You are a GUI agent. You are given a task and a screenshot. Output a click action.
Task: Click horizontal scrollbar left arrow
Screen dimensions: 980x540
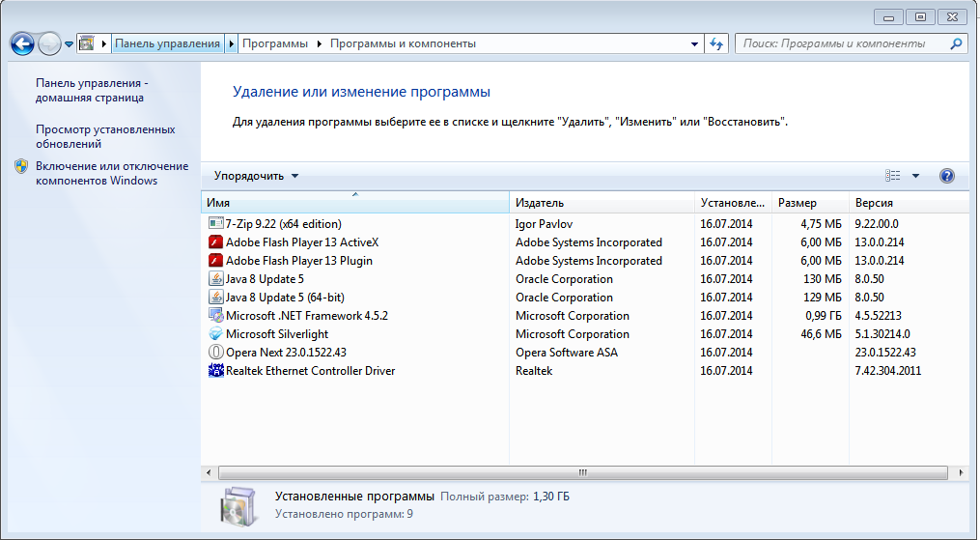click(209, 472)
